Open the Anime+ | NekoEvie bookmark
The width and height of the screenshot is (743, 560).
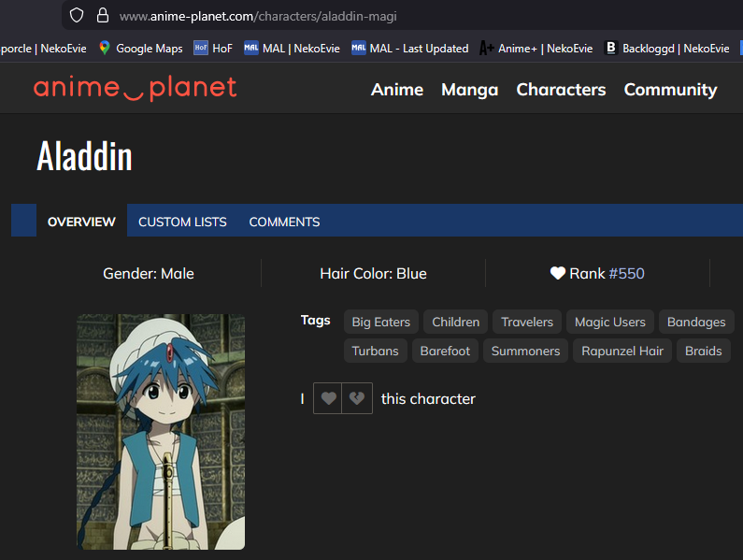[536, 49]
